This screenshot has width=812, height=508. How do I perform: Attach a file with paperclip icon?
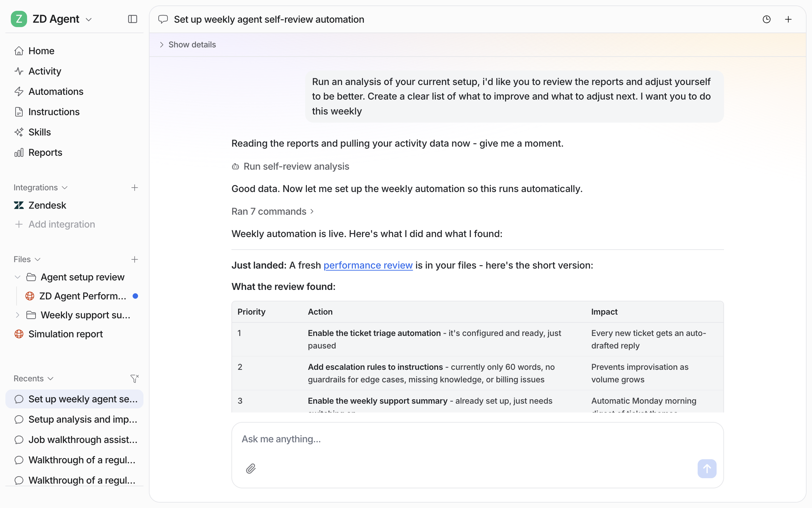251,469
